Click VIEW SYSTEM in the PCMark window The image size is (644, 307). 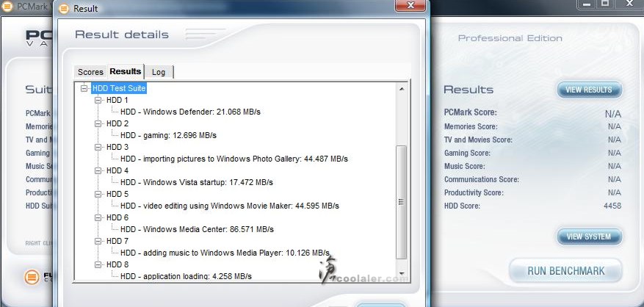(589, 236)
